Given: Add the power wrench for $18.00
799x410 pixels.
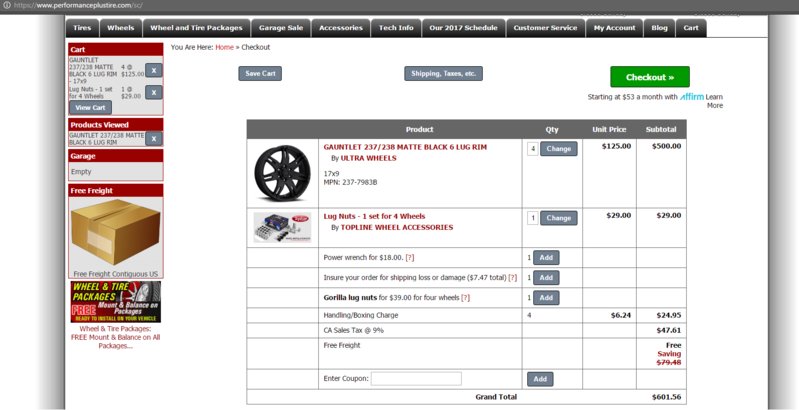Looking at the screenshot, I should coord(546,258).
